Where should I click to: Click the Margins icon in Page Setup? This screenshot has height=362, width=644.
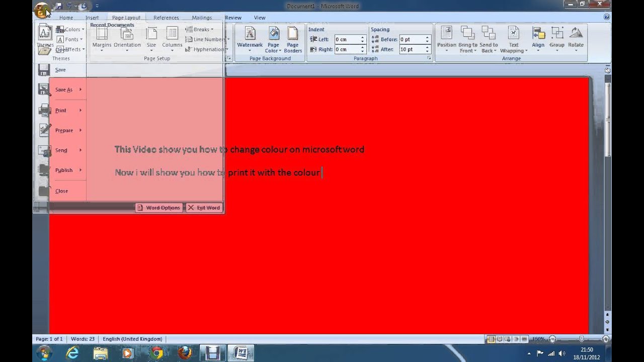coord(102,33)
